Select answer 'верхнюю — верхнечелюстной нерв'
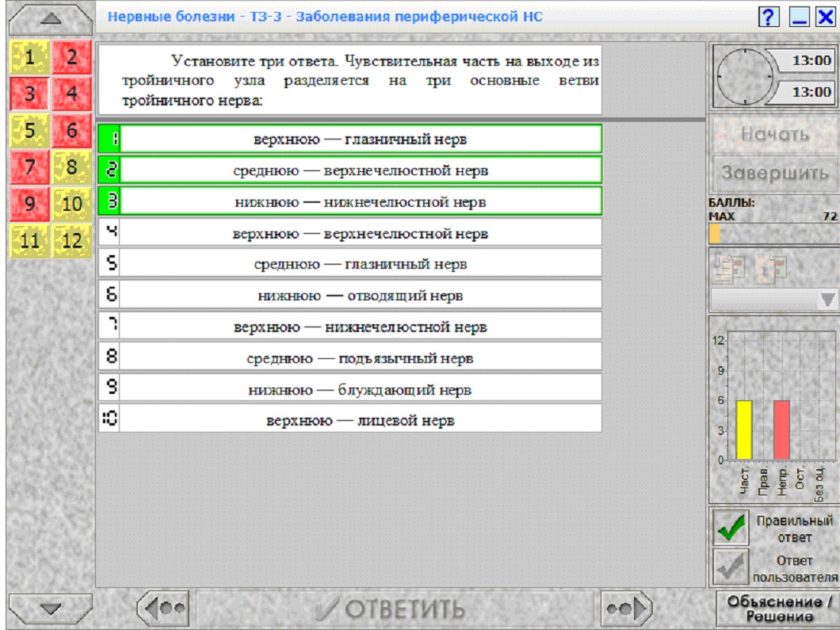840x630 pixels. coord(349,233)
